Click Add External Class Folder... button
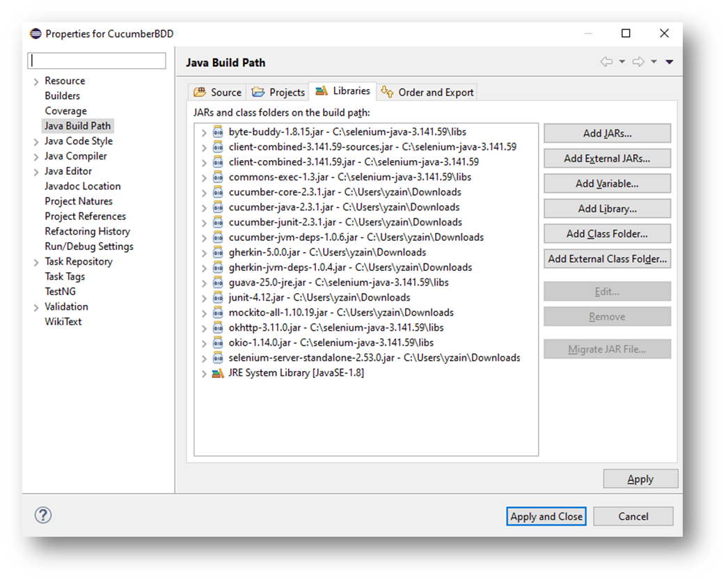The height and width of the screenshot is (582, 728). tap(608, 259)
